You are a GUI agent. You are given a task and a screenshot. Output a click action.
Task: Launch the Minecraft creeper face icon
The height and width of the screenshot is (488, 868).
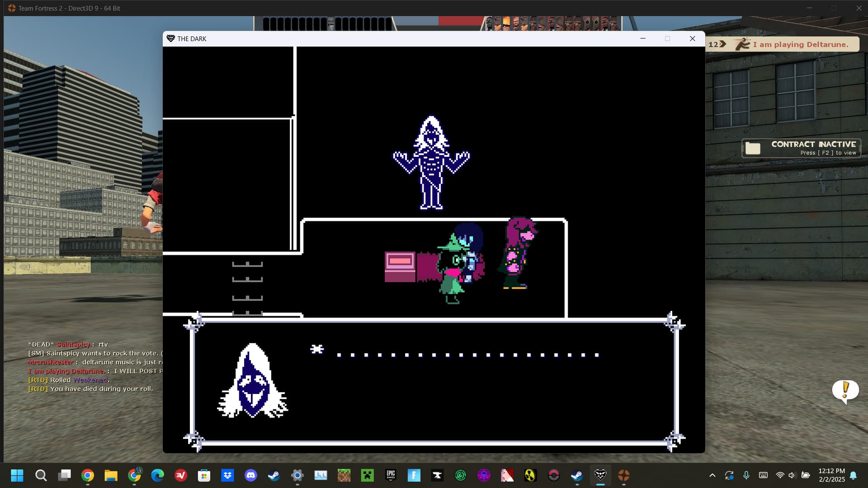tap(368, 475)
